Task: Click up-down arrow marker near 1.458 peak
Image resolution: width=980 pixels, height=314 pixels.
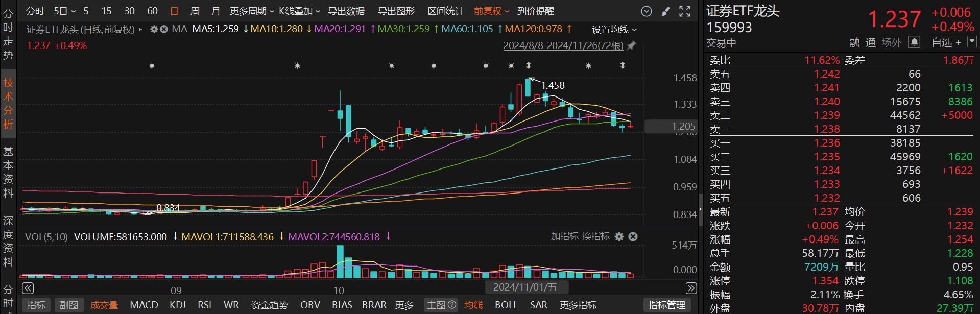Action: tap(529, 65)
